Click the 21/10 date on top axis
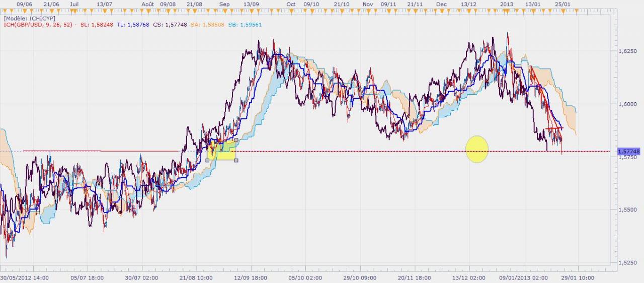The height and width of the screenshot is (283, 644). [x=342, y=4]
